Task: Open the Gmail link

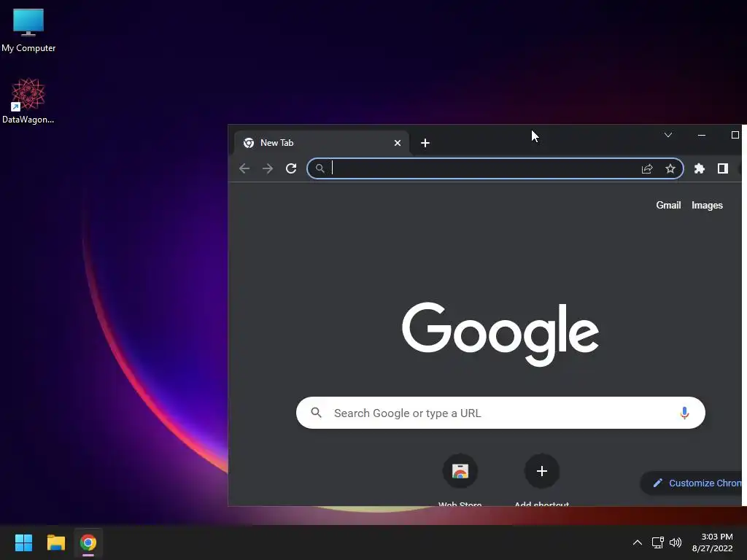Action: click(668, 205)
